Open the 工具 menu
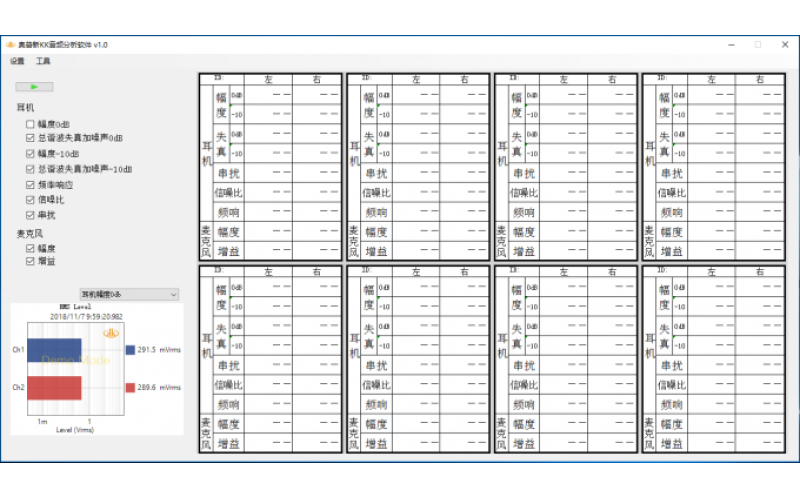 [43, 61]
